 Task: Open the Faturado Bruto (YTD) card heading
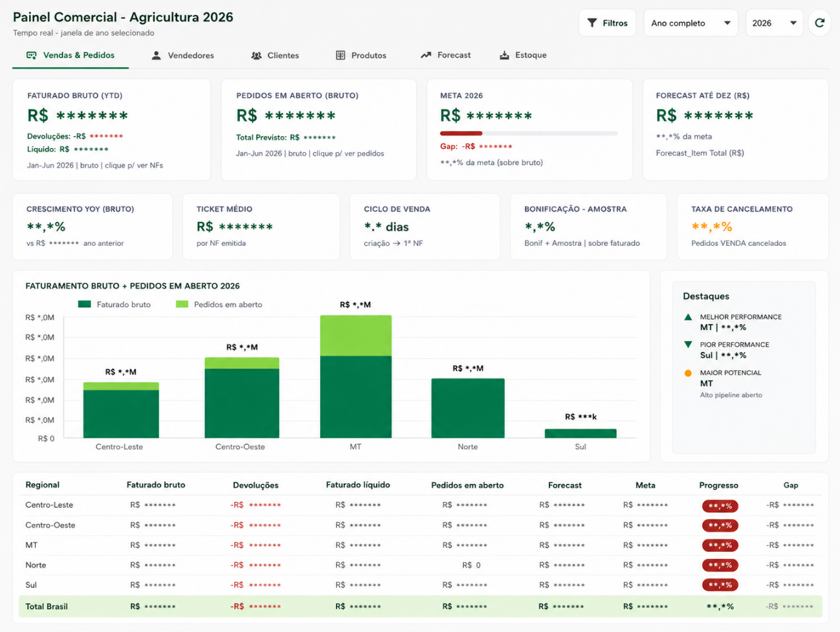tap(74, 95)
